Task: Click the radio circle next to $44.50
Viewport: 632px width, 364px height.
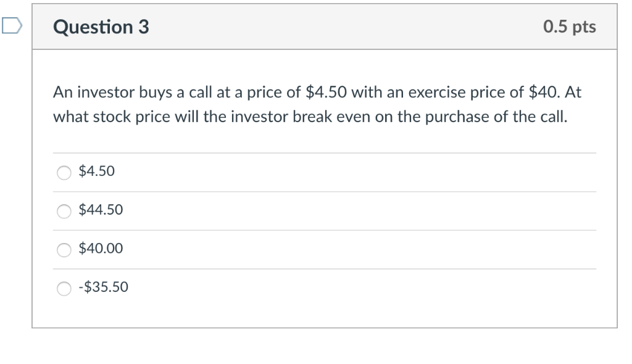Action: (x=64, y=210)
